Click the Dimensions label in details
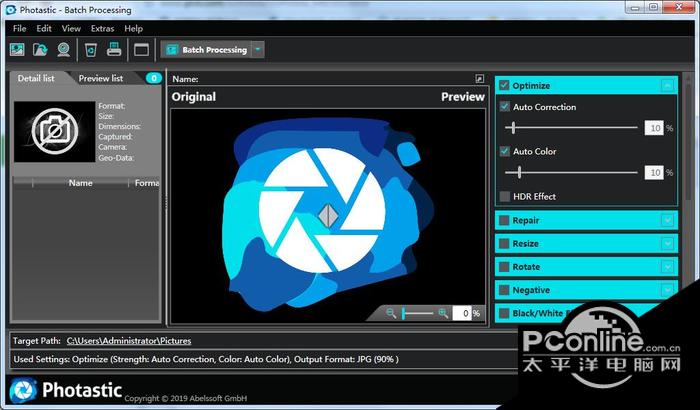 (x=120, y=126)
